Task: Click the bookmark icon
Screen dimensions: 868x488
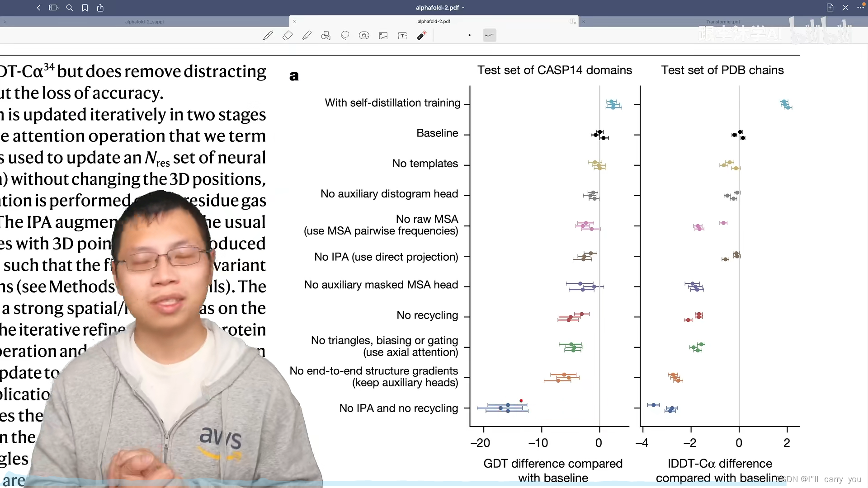Action: [85, 8]
